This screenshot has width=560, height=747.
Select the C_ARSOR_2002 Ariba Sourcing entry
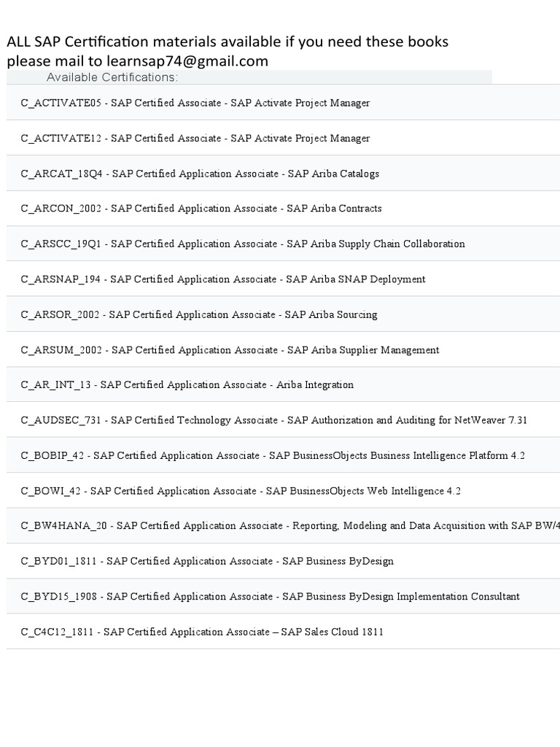pyautogui.click(x=199, y=314)
